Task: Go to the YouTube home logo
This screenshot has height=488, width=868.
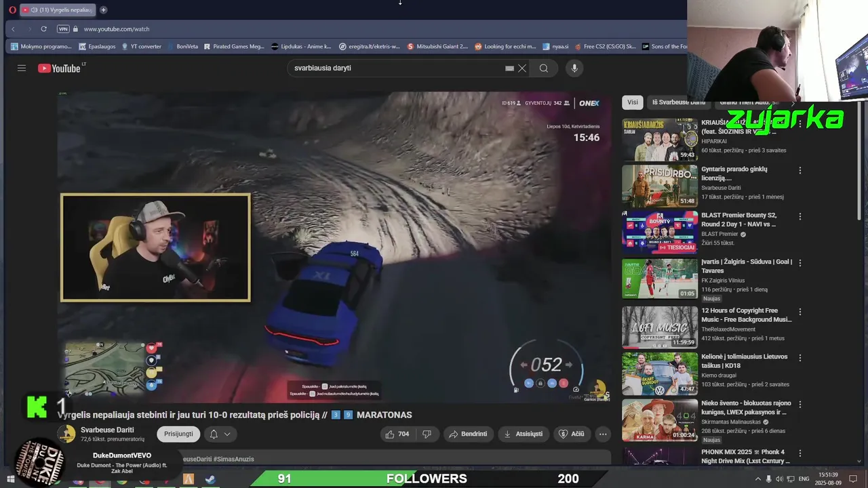Action: pyautogui.click(x=60, y=68)
